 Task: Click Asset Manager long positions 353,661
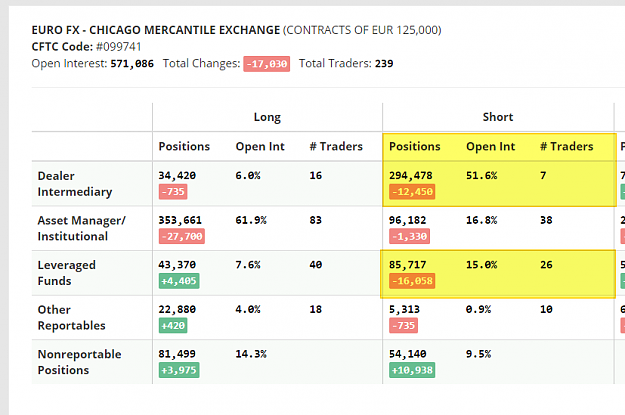tap(180, 220)
